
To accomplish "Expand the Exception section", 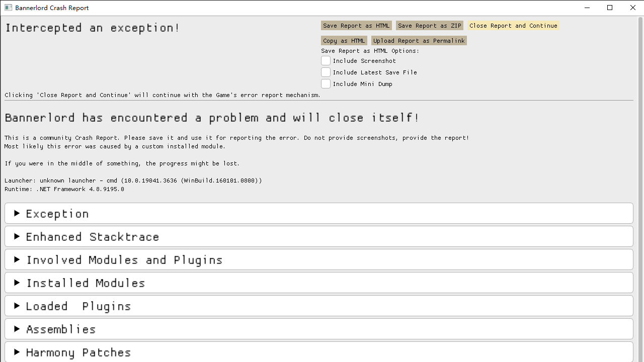I will click(319, 213).
